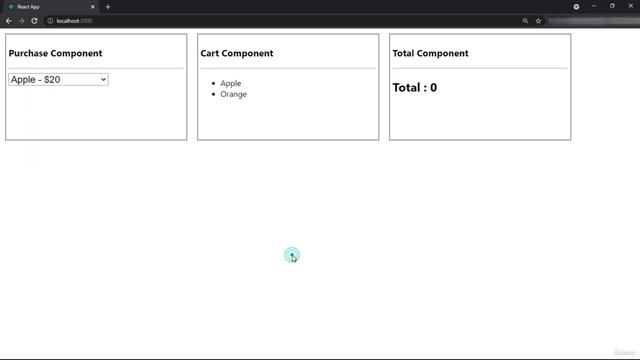Screen dimensions: 640x360
Task: Reload the localhost page
Action: [x=34, y=21]
